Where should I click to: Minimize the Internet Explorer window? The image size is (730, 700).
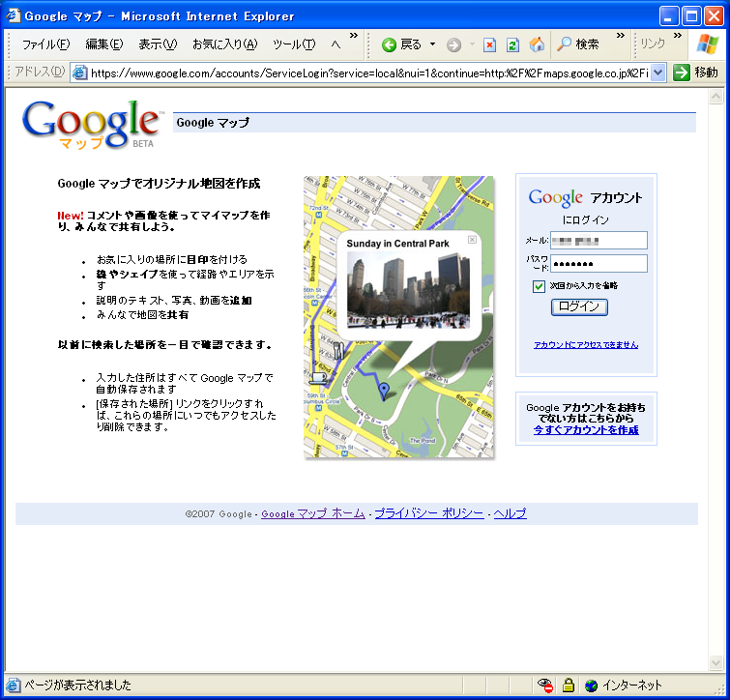point(669,16)
